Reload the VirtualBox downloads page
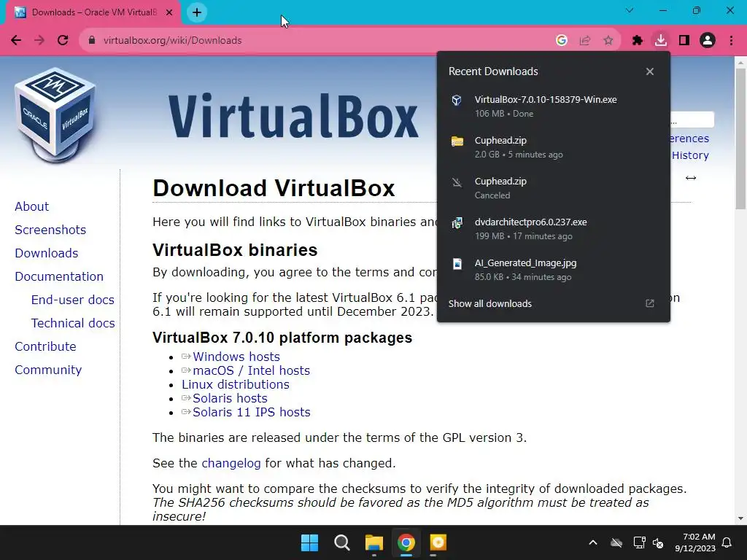This screenshot has width=747, height=560. click(63, 41)
